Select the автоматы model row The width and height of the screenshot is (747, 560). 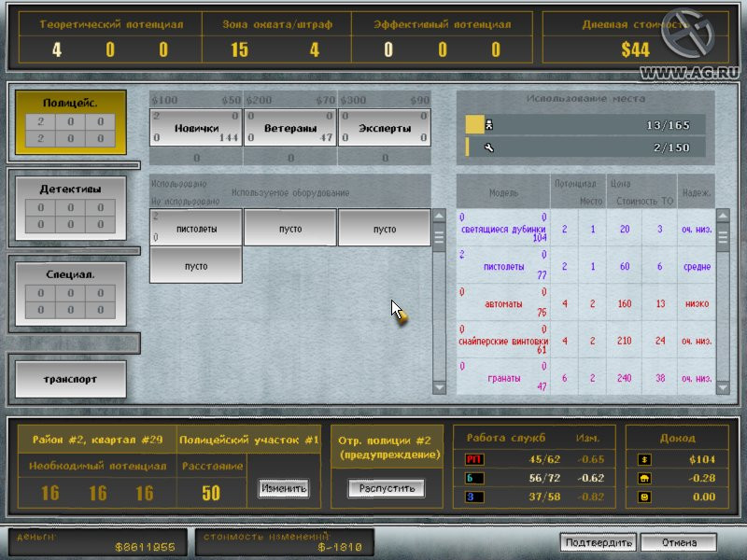586,302
